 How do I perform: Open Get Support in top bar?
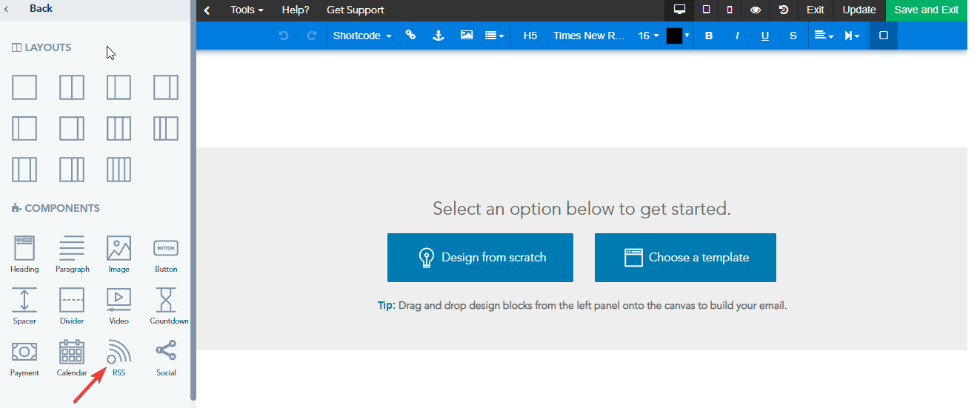coord(356,10)
